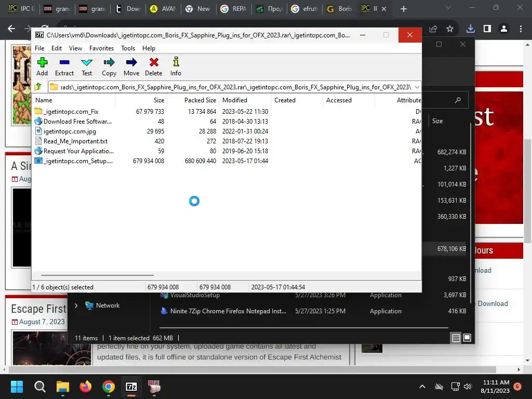This screenshot has height=399, width=532.
Task: Select the _igetintopc.com_Fix folder
Action: coord(71,112)
